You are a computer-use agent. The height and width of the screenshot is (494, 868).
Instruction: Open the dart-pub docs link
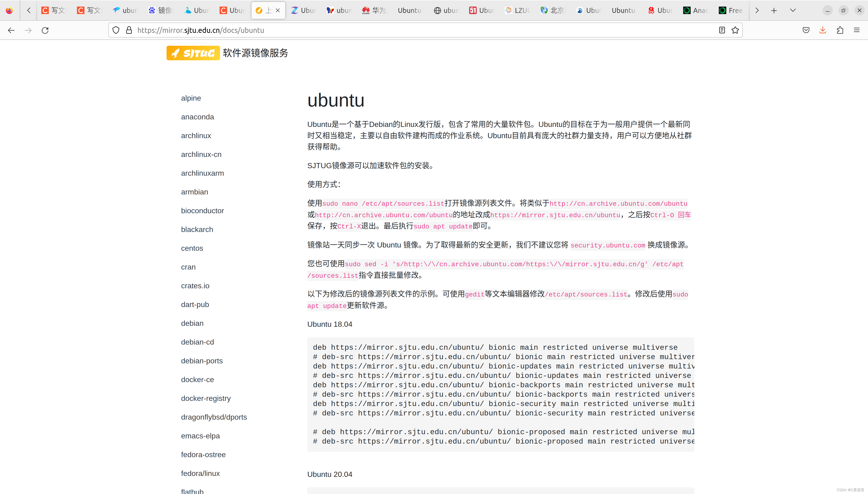click(x=195, y=305)
